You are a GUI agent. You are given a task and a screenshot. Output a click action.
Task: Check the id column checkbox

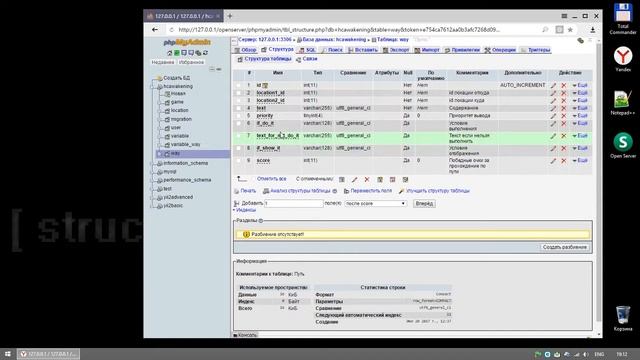tap(238, 85)
